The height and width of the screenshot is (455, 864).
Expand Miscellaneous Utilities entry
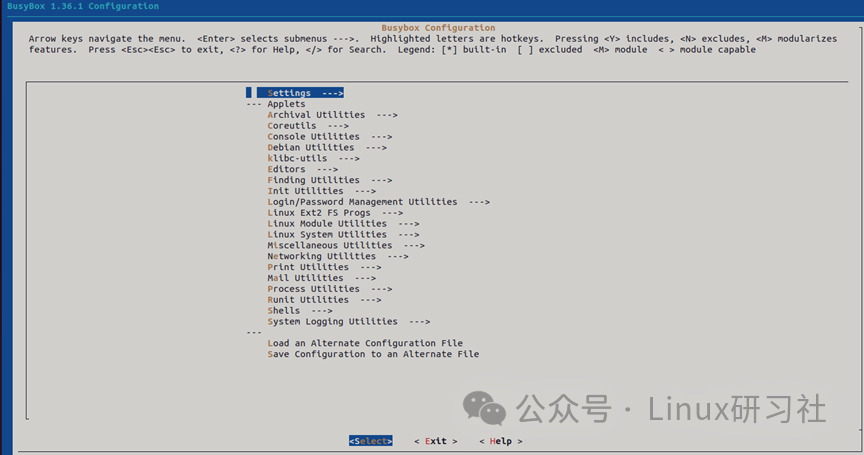[346, 246]
